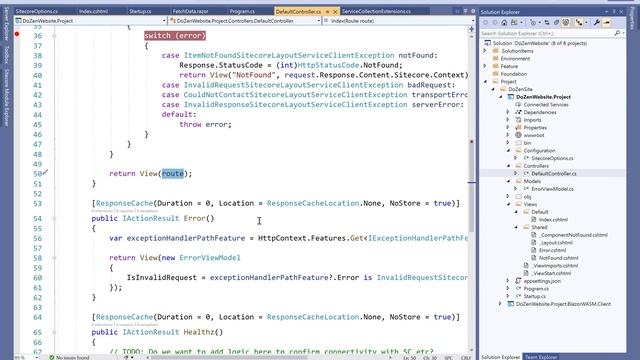Collapse the Project folder
640x360 pixels.
[x=485, y=82]
